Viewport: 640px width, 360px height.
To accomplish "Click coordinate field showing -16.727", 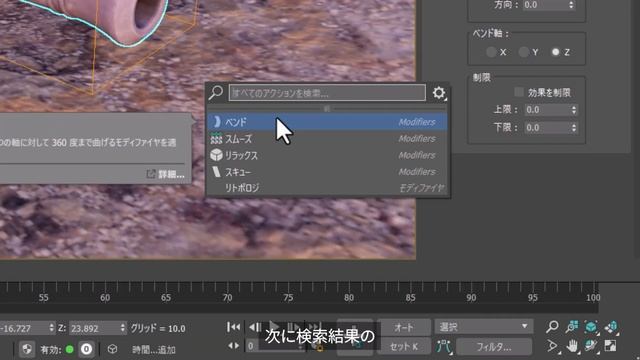I will (24, 328).
